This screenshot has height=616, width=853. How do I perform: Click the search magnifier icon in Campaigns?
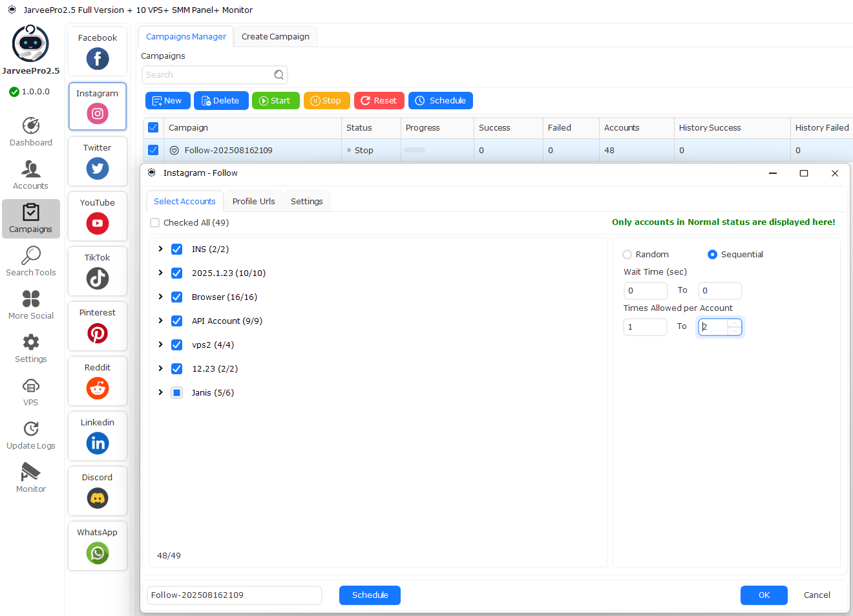point(279,75)
